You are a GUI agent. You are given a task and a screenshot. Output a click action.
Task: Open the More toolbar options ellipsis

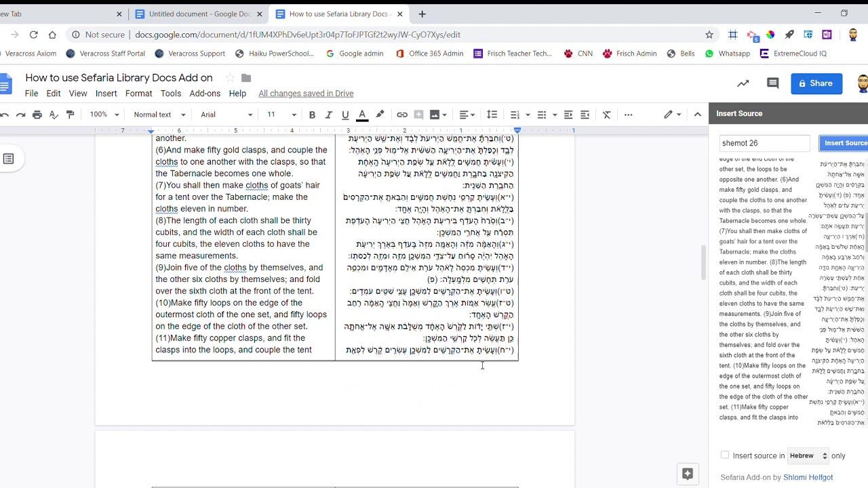628,115
